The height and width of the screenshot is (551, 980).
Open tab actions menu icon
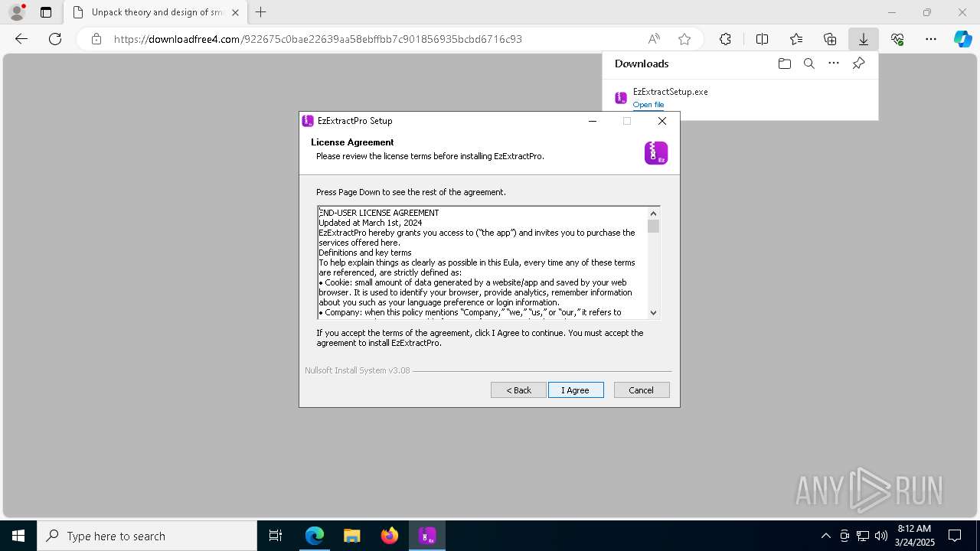click(x=46, y=12)
